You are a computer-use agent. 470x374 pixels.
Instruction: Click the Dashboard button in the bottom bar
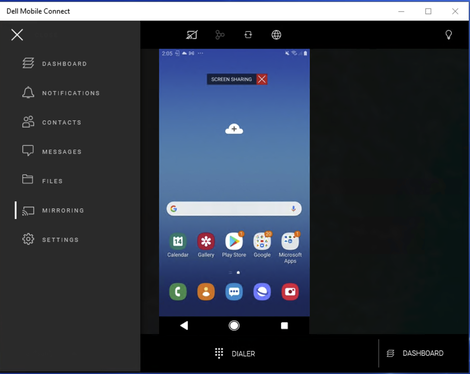click(x=415, y=353)
